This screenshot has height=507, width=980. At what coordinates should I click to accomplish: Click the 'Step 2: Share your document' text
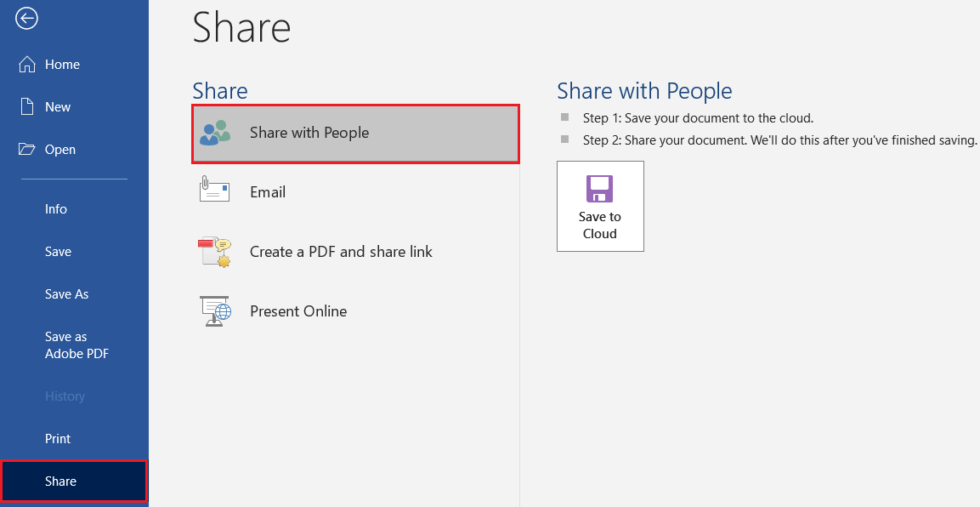tap(779, 140)
